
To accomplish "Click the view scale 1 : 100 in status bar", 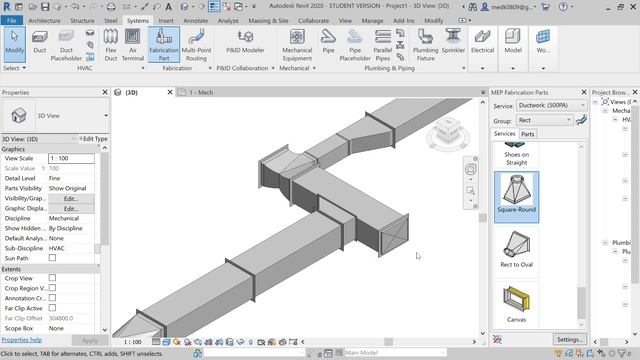I will click(x=132, y=342).
